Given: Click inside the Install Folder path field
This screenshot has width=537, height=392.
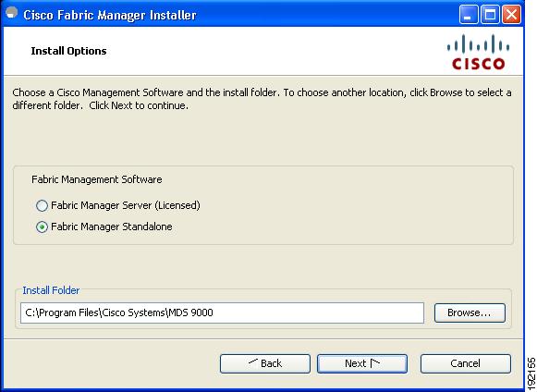Looking at the screenshot, I should [222, 312].
